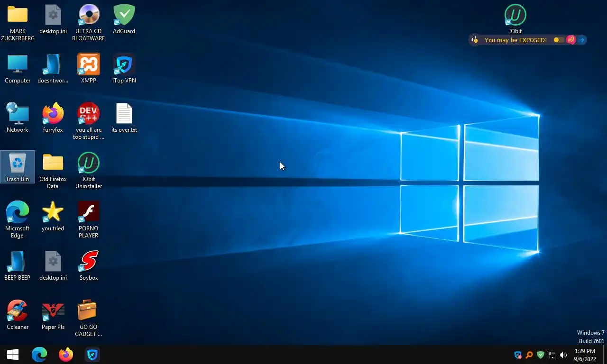Click the orange magnifier tray icon
The image size is (607, 364).
(x=529, y=355)
